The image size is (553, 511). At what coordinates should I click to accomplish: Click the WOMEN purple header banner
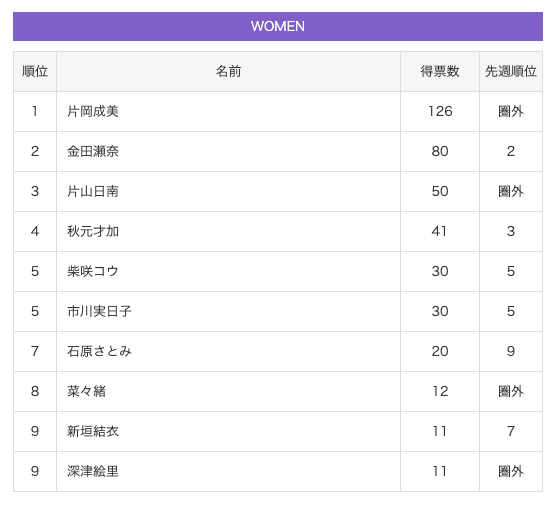point(278,26)
